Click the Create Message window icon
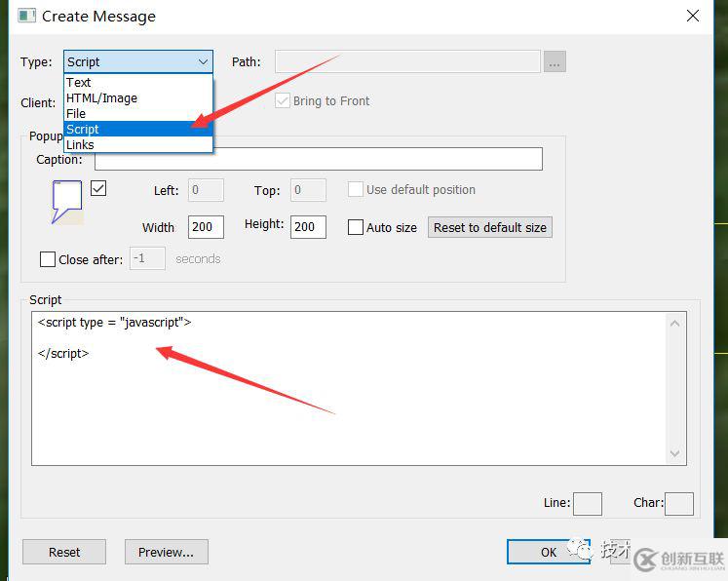 point(26,16)
